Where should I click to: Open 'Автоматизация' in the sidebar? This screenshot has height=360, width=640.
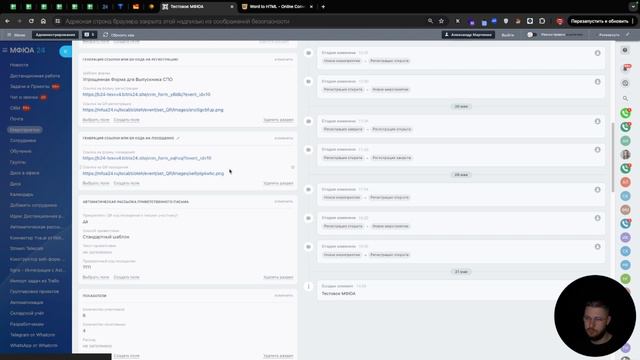[x=27, y=302]
